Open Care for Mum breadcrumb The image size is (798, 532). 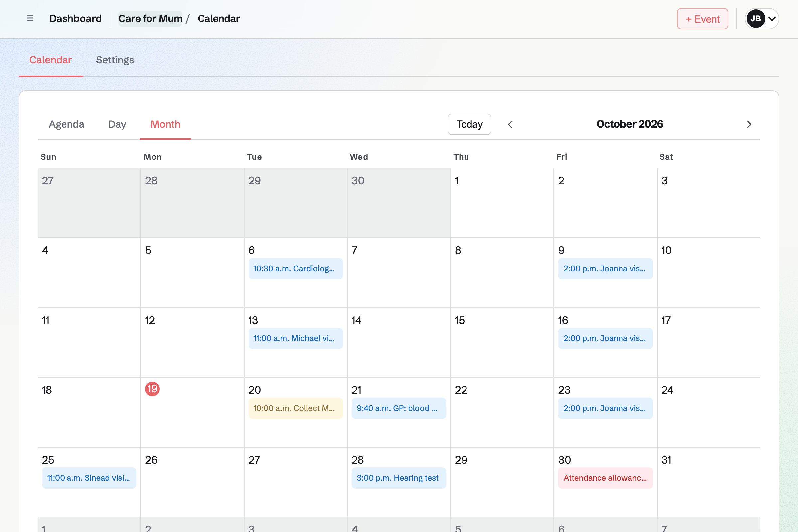[150, 19]
